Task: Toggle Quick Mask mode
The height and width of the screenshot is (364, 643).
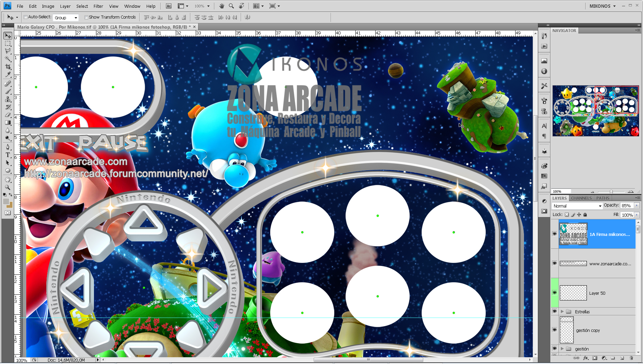Action: point(7,213)
